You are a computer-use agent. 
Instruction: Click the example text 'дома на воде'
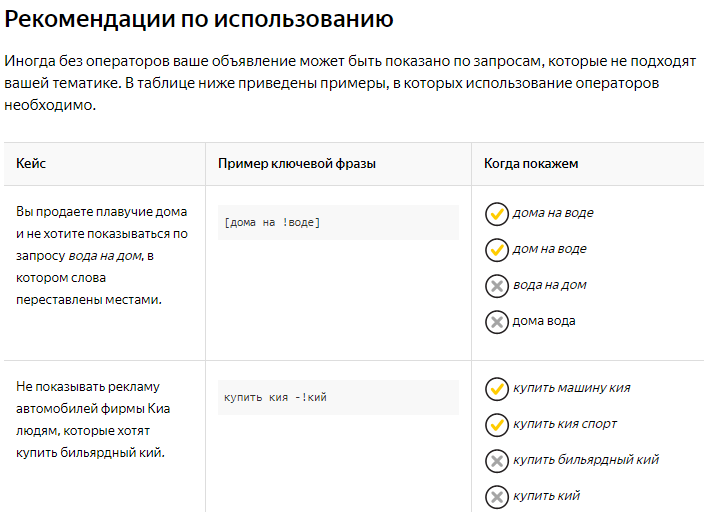[x=553, y=213]
